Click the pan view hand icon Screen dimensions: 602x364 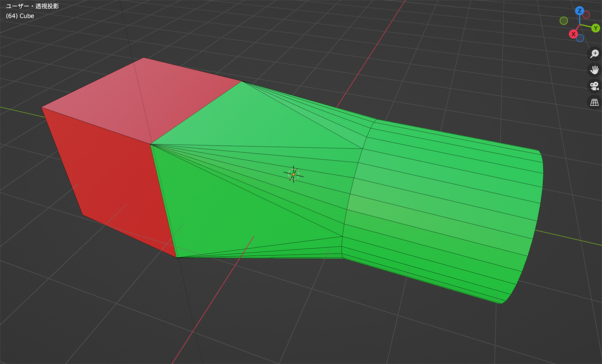coord(594,70)
